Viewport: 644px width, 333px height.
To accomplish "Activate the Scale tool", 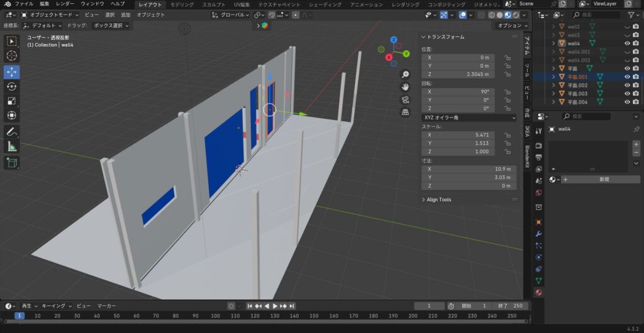I will point(12,101).
